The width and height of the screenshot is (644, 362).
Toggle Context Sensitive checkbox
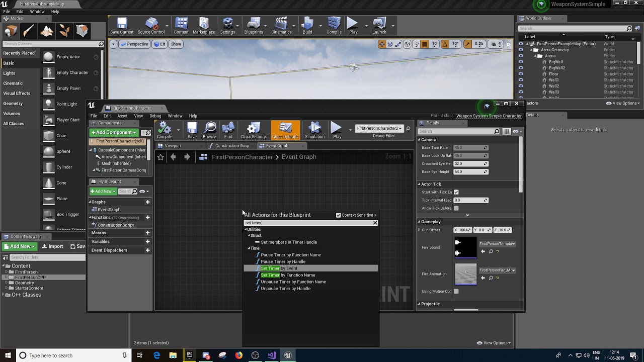[338, 215]
